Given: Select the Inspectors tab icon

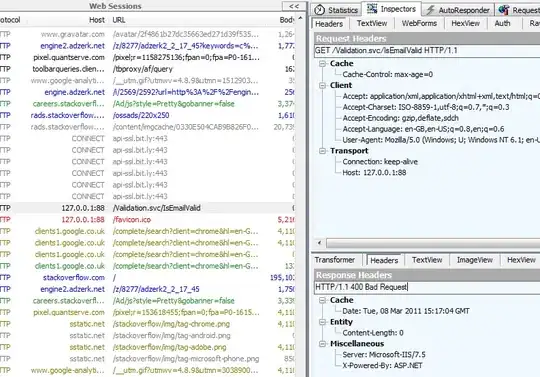Looking at the screenshot, I should tap(372, 9).
